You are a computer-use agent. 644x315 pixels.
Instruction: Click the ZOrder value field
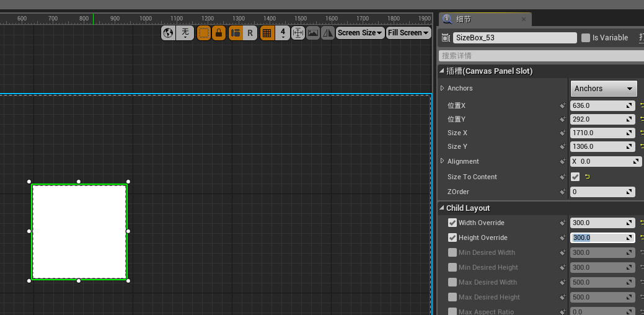coord(602,192)
